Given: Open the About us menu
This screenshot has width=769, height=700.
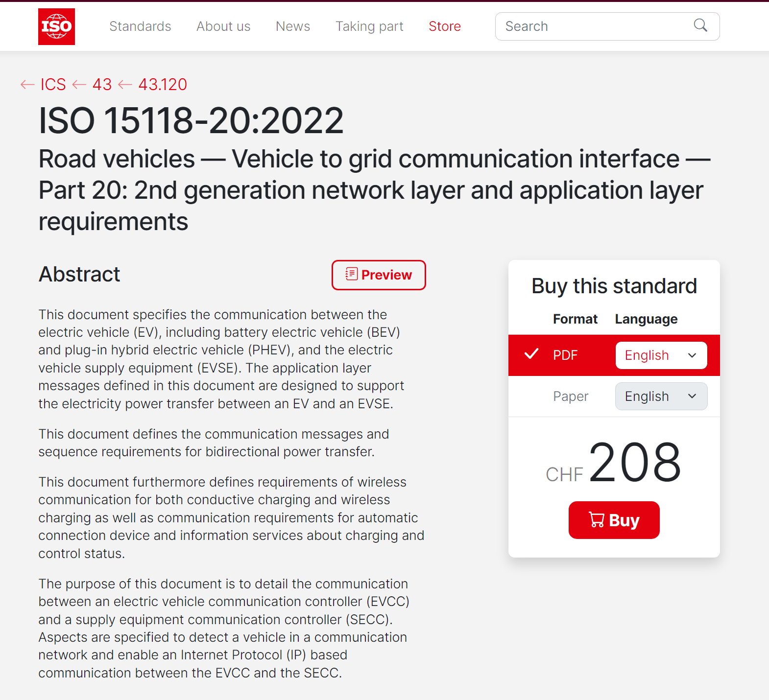Looking at the screenshot, I should pos(223,26).
